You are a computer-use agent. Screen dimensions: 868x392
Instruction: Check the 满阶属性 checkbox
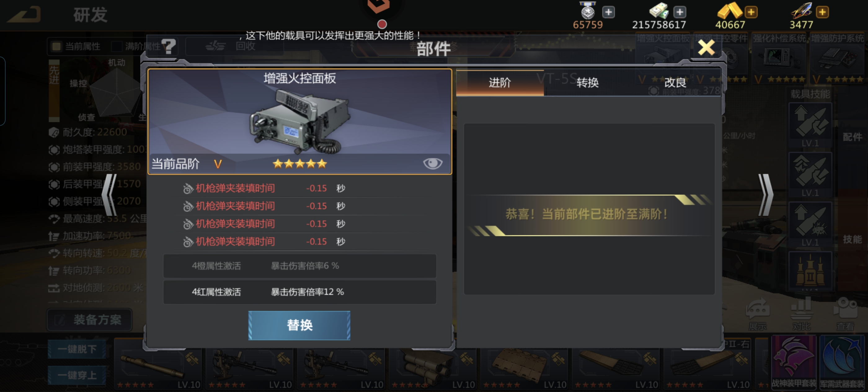point(117,47)
